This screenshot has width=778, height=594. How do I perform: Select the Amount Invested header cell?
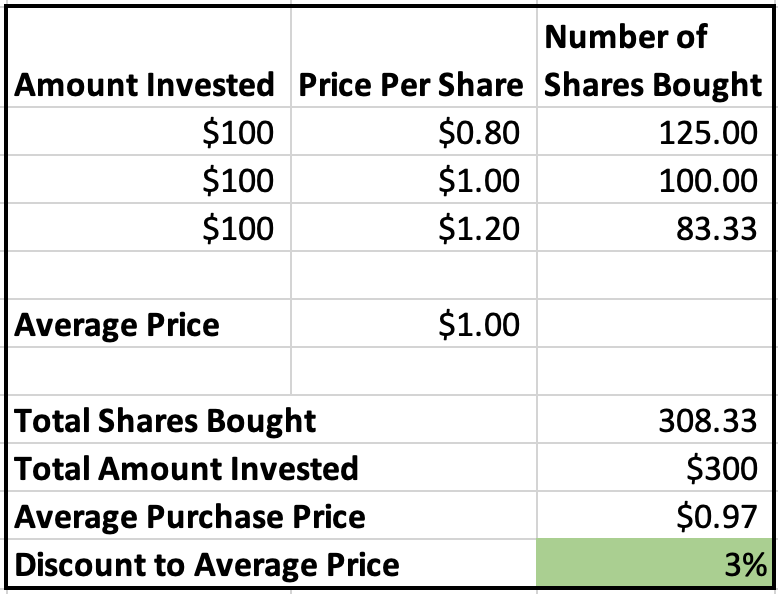(x=148, y=57)
